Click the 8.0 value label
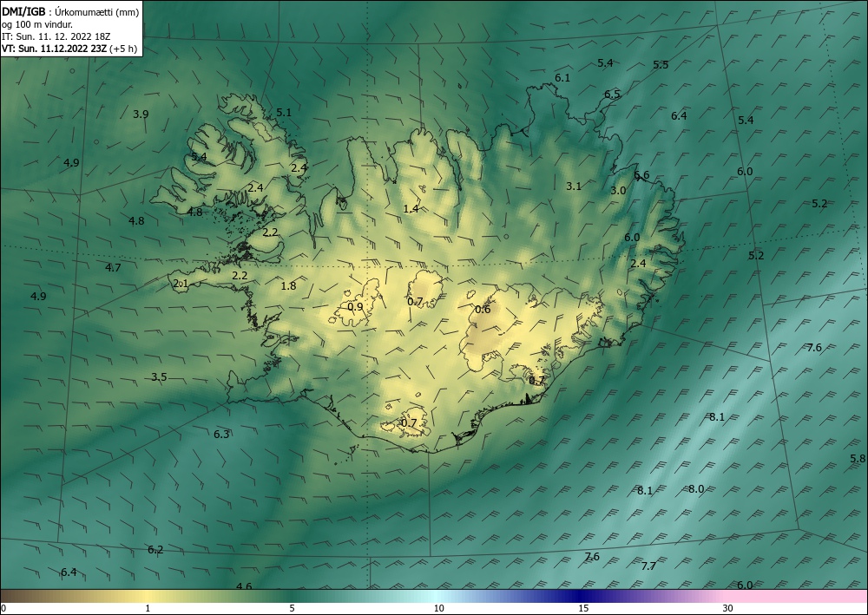The width and height of the screenshot is (868, 615). tap(696, 489)
